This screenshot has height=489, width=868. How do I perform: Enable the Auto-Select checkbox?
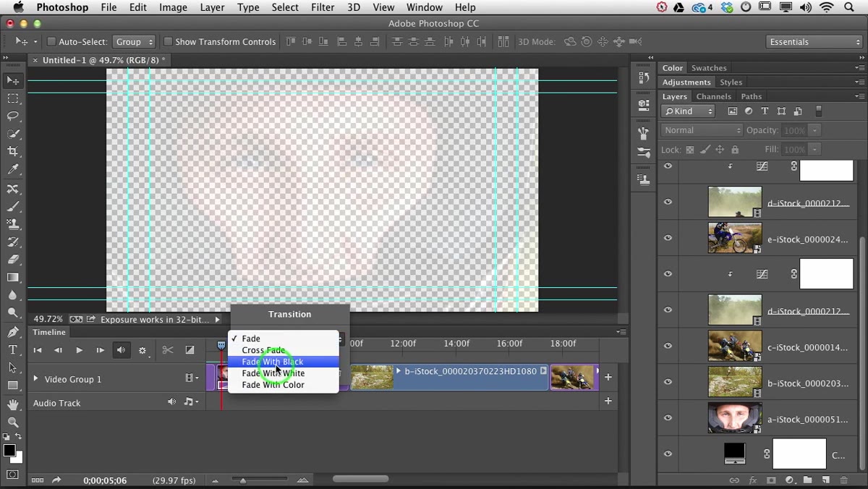click(x=51, y=42)
